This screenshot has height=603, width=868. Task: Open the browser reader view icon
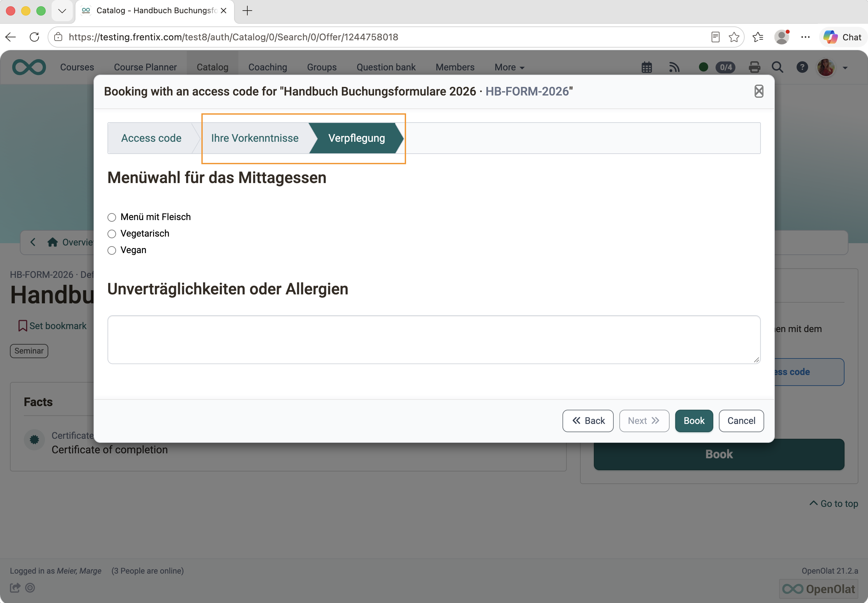(715, 37)
